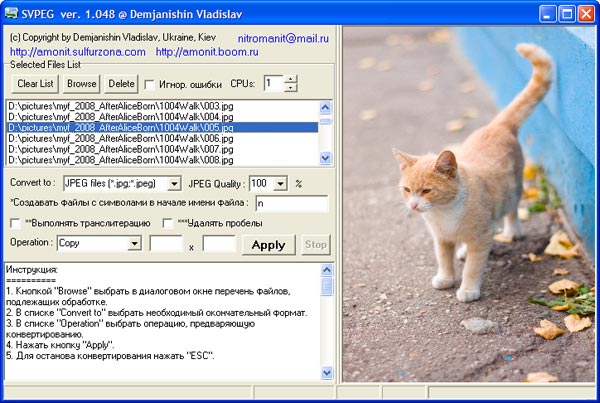This screenshot has width=600, height=403.
Task: Click the filename prefix field containing 'n'
Action: tap(292, 203)
